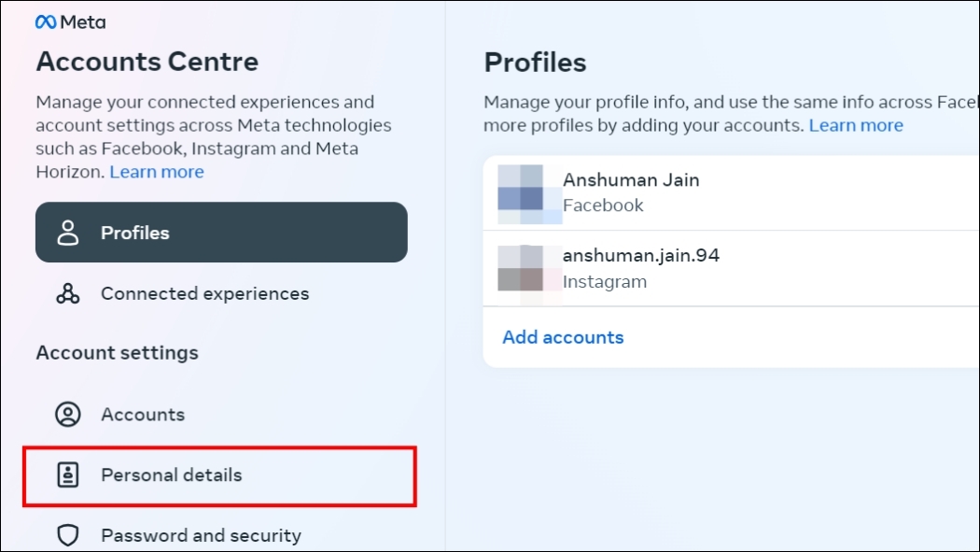
Task: Open Learn more about profiles
Action: [857, 124]
